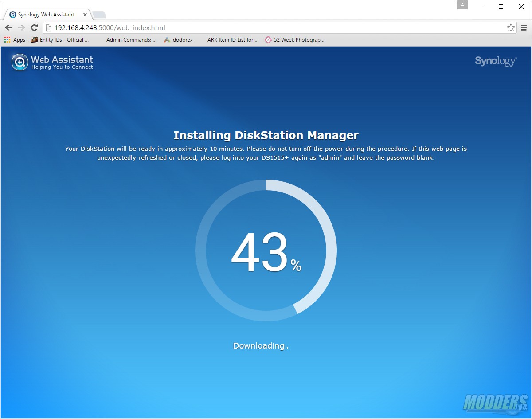
Task: Click the Synology logo in the page header
Action: pos(496,61)
